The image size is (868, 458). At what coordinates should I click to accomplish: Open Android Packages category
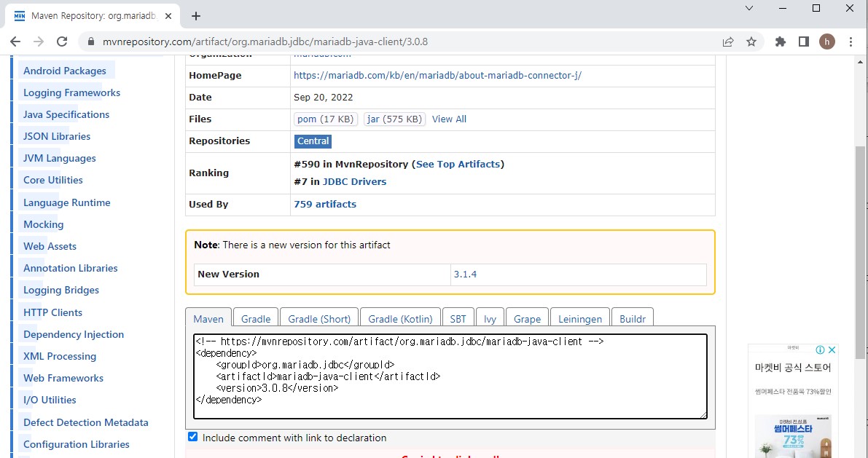pyautogui.click(x=65, y=71)
